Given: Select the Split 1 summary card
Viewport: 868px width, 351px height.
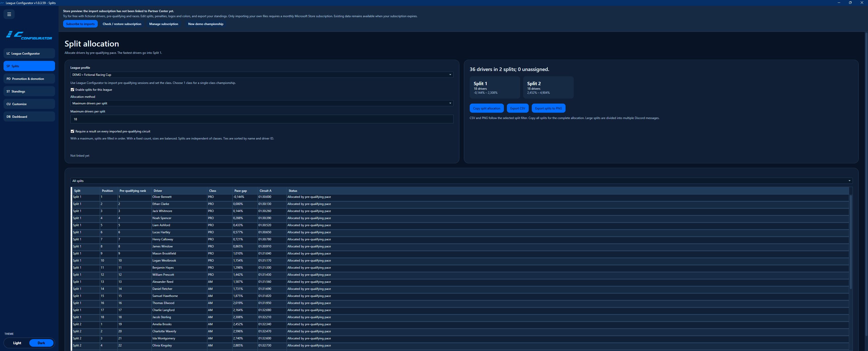Looking at the screenshot, I should pyautogui.click(x=495, y=87).
